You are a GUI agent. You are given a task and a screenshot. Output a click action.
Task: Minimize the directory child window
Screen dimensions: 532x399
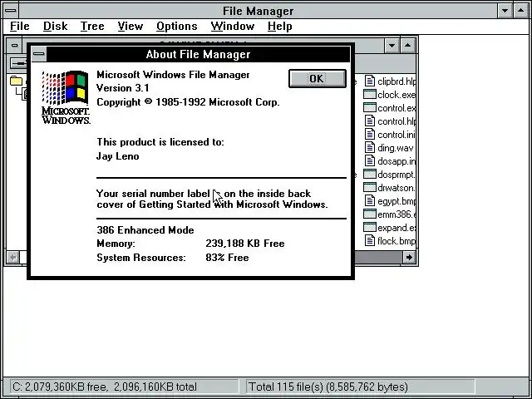click(392, 45)
